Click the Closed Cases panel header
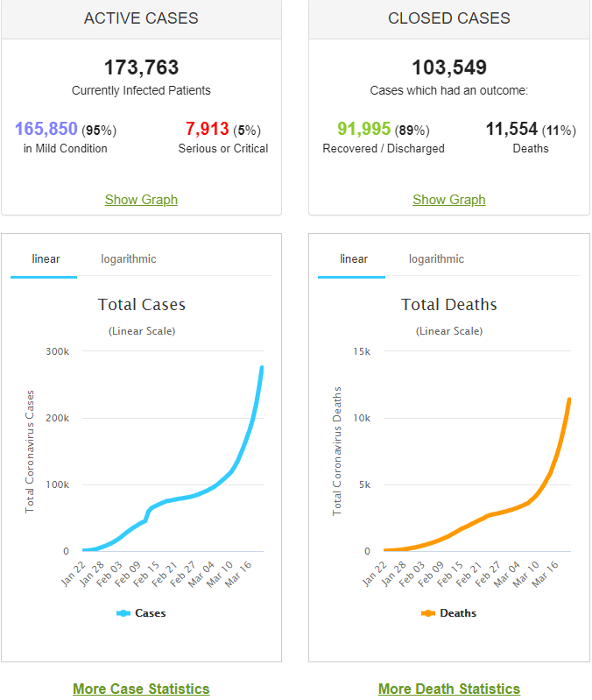The width and height of the screenshot is (592, 700). [x=448, y=18]
